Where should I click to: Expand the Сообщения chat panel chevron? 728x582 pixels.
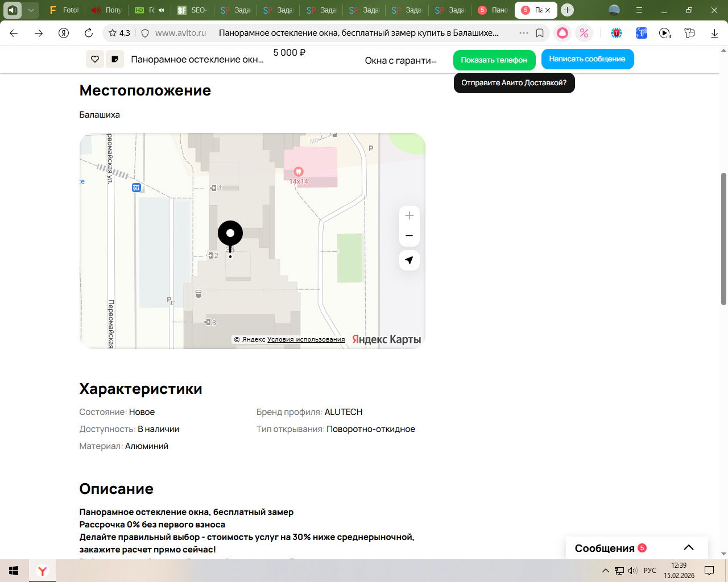[689, 548]
